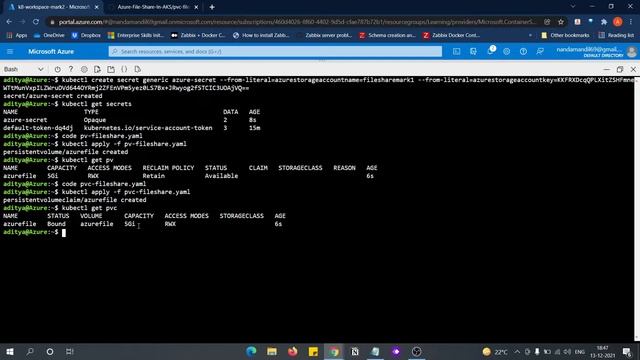Expand the bookmarks overflow chevron
The image size is (640, 360).
pos(530,36)
